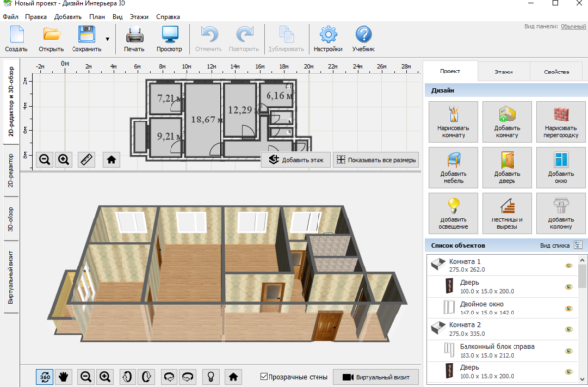Zoom in the 3D view
588x387 pixels.
tap(105, 377)
